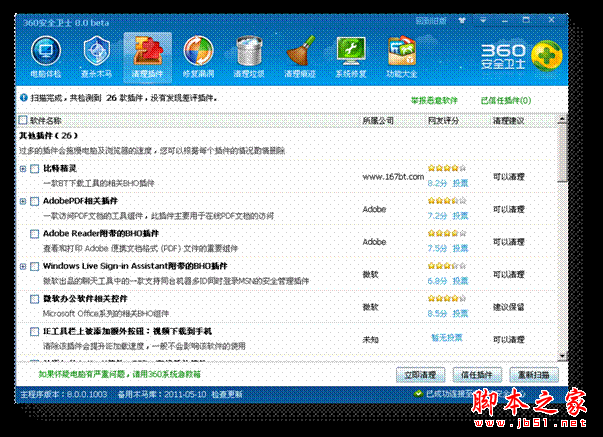Image resolution: width=603 pixels, height=437 pixels.
Task: Click the 360 green plus logo
Action: pos(546,56)
